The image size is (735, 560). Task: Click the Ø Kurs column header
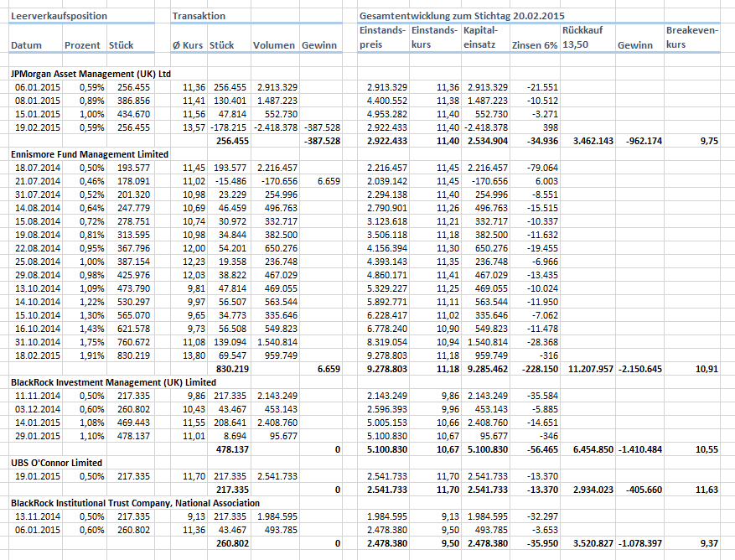tap(188, 45)
